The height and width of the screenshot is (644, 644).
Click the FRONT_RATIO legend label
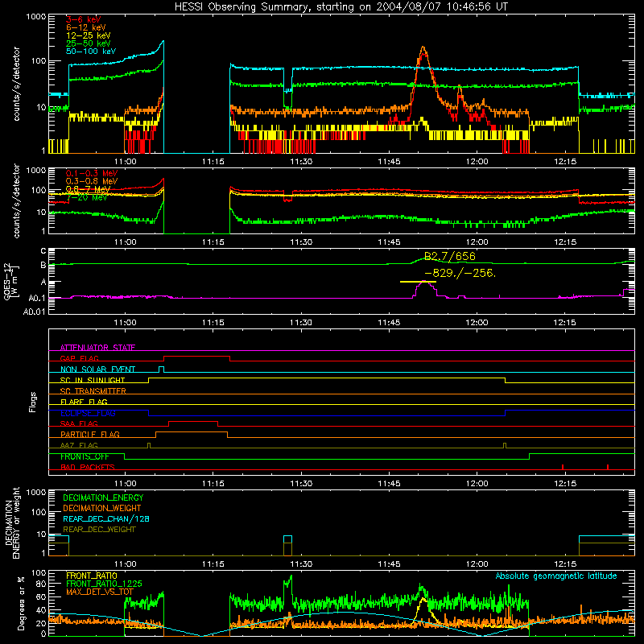click(91, 576)
